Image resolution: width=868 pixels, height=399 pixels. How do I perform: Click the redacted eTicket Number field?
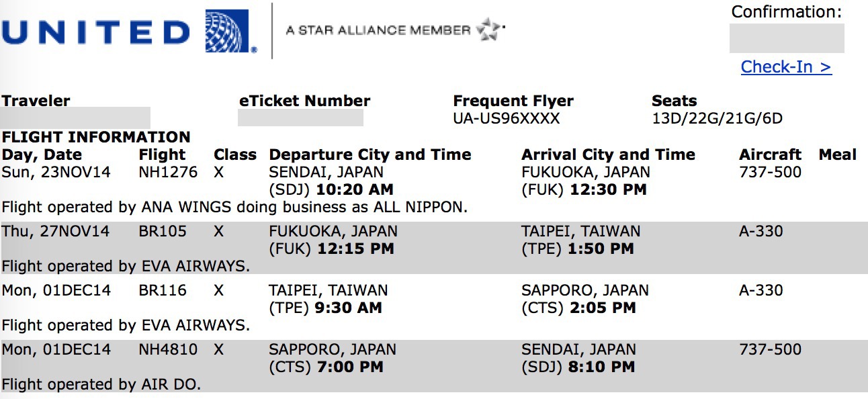tap(300, 118)
